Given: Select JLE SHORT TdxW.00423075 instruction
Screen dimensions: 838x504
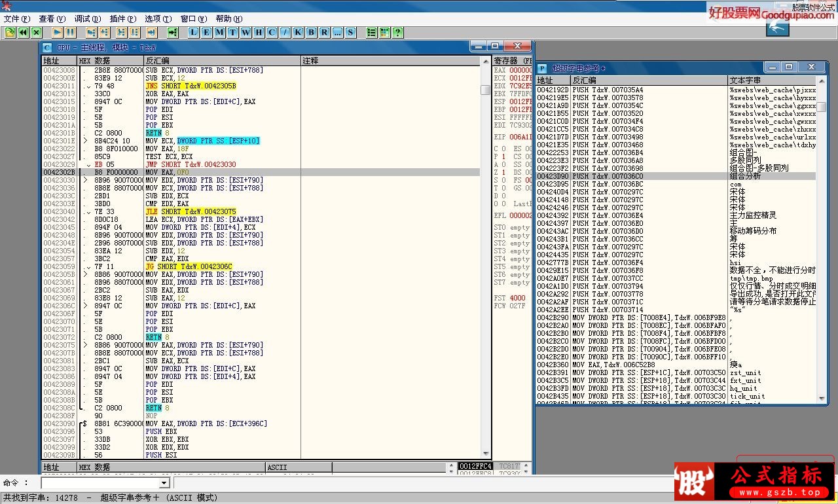Looking at the screenshot, I should (x=191, y=211).
